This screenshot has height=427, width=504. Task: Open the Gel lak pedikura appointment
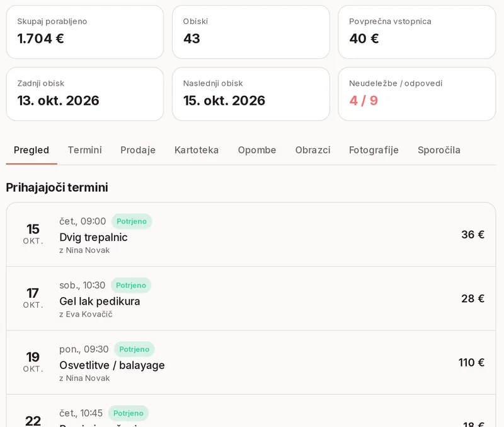click(251, 298)
